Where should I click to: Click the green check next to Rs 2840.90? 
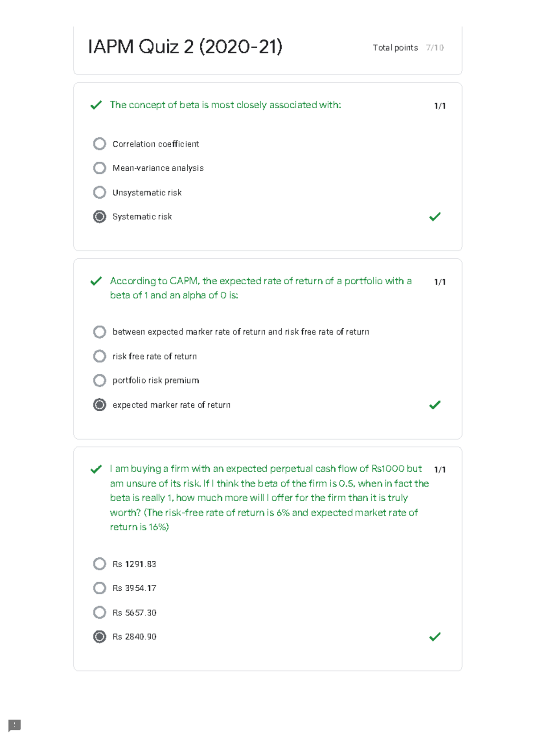tap(436, 637)
